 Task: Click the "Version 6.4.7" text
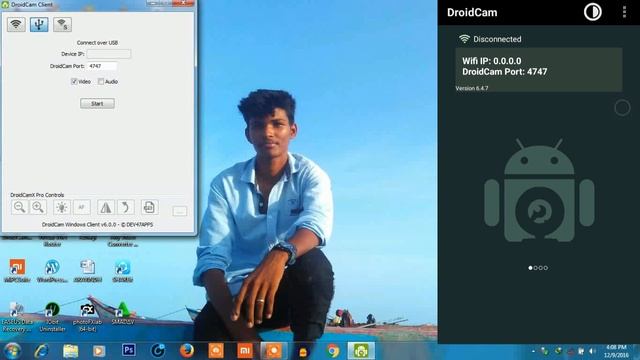472,88
